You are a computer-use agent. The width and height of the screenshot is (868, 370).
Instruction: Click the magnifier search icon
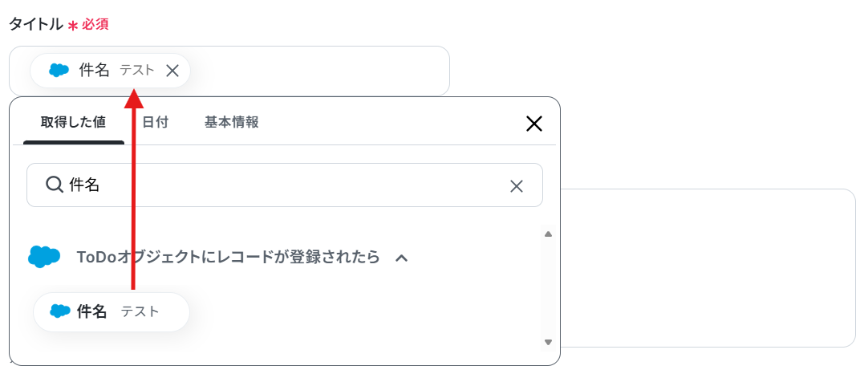coord(55,185)
